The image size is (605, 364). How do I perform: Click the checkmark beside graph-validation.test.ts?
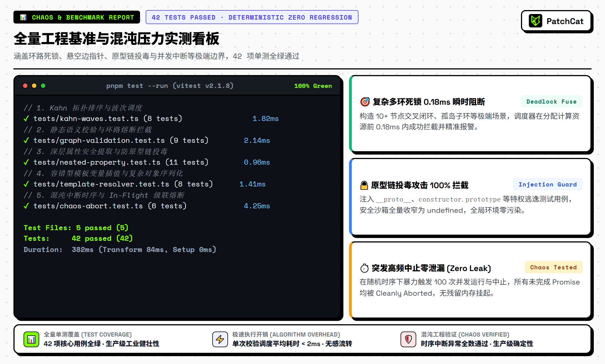[x=26, y=140]
